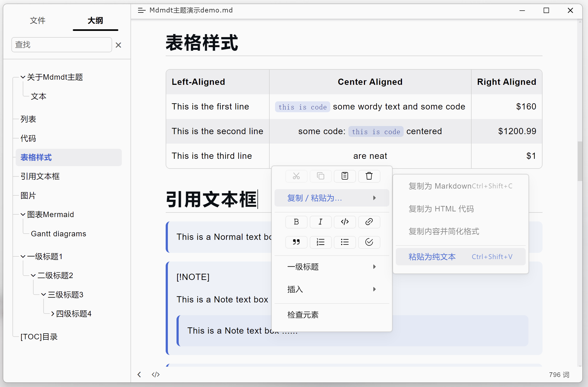Jump to [TOC]目录 in outline
This screenshot has width=588, height=387.
pyautogui.click(x=39, y=337)
